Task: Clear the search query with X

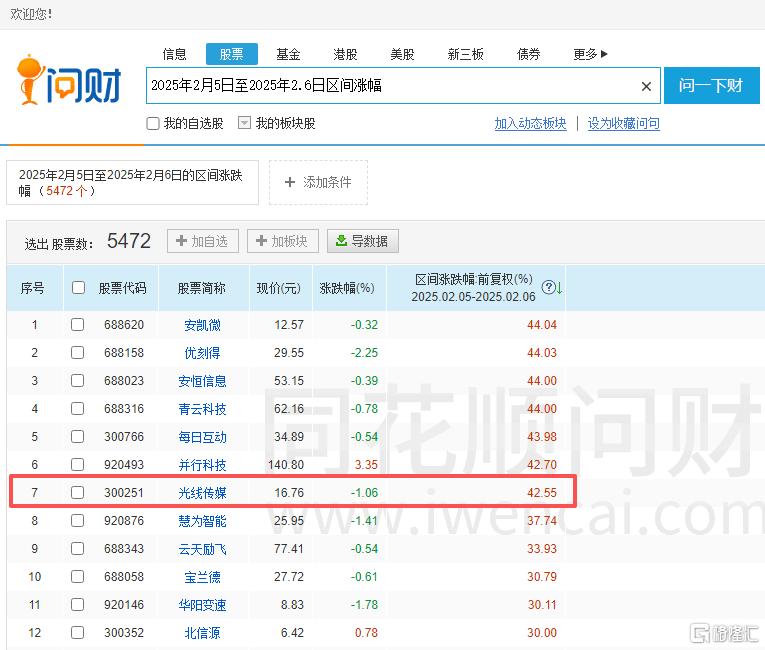Action: click(x=646, y=86)
